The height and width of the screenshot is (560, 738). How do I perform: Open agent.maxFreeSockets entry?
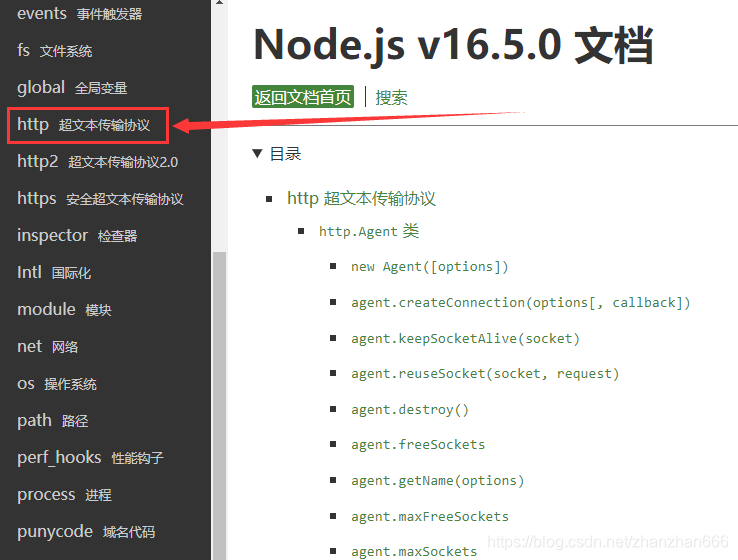(430, 516)
